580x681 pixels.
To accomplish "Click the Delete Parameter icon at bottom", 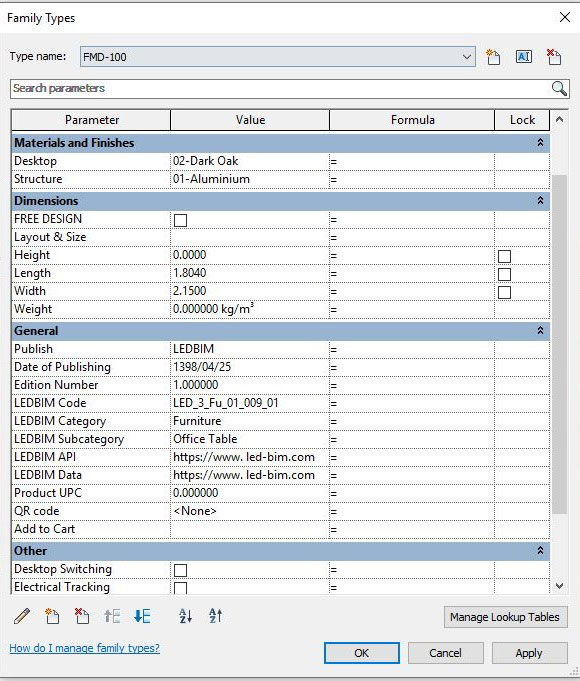I will tap(82, 616).
